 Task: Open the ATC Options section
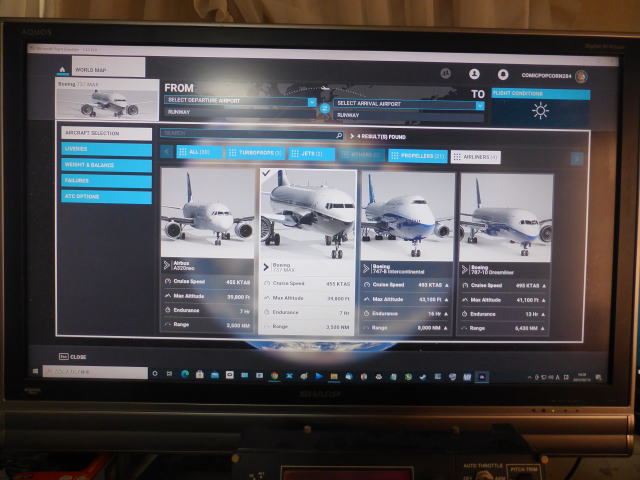coord(106,197)
